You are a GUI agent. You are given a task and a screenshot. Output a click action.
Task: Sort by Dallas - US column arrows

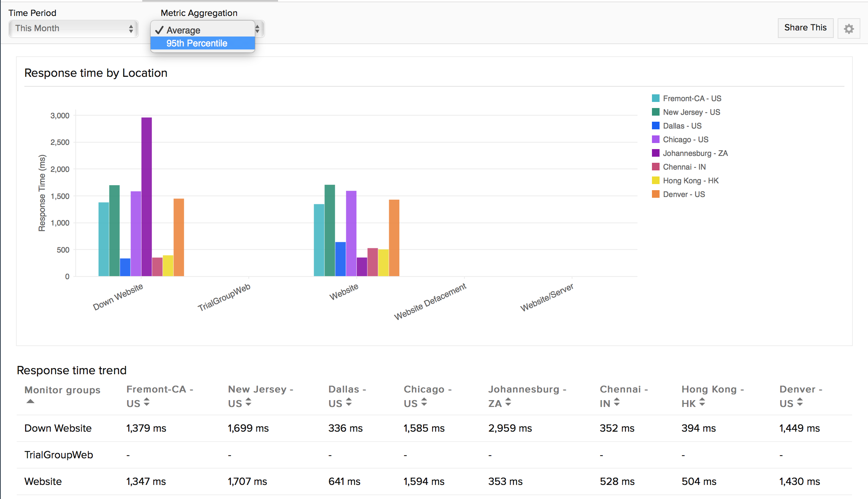pos(349,402)
